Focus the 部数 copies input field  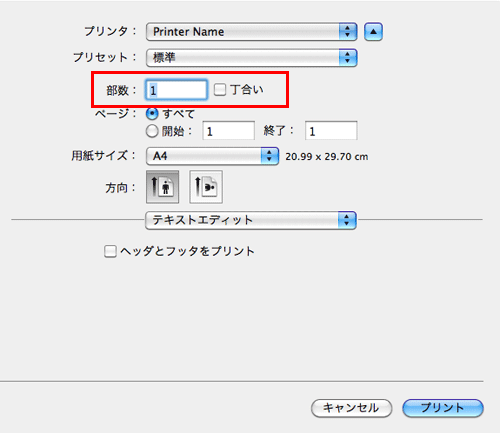pyautogui.click(x=176, y=90)
